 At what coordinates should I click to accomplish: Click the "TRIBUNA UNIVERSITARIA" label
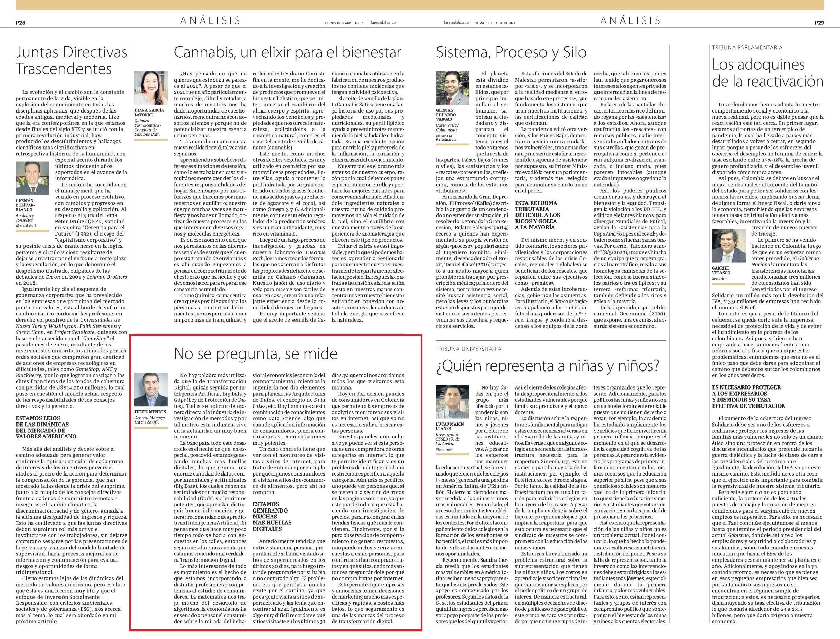click(468, 349)
